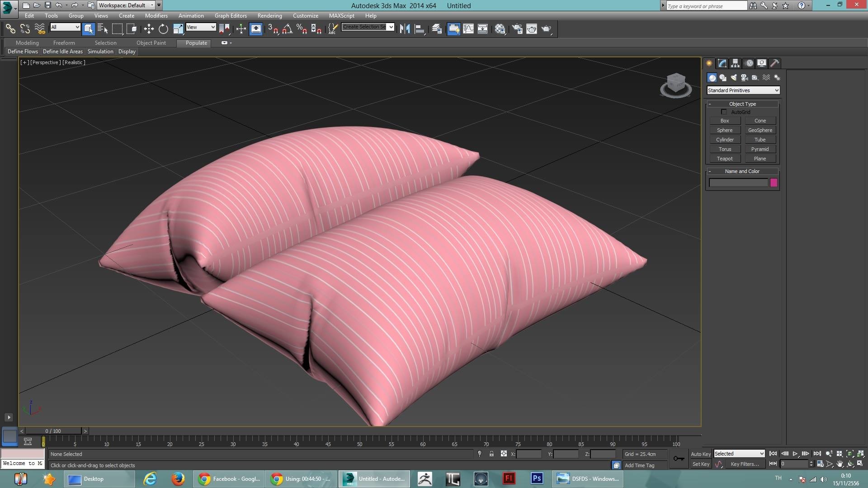Switch to the Cameras category in Create panel

(744, 77)
